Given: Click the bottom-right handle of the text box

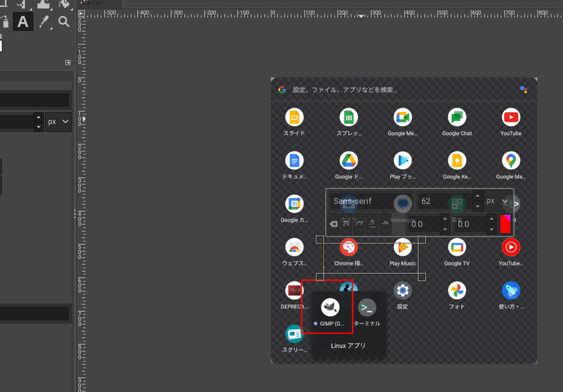Looking at the screenshot, I should 422,277.
